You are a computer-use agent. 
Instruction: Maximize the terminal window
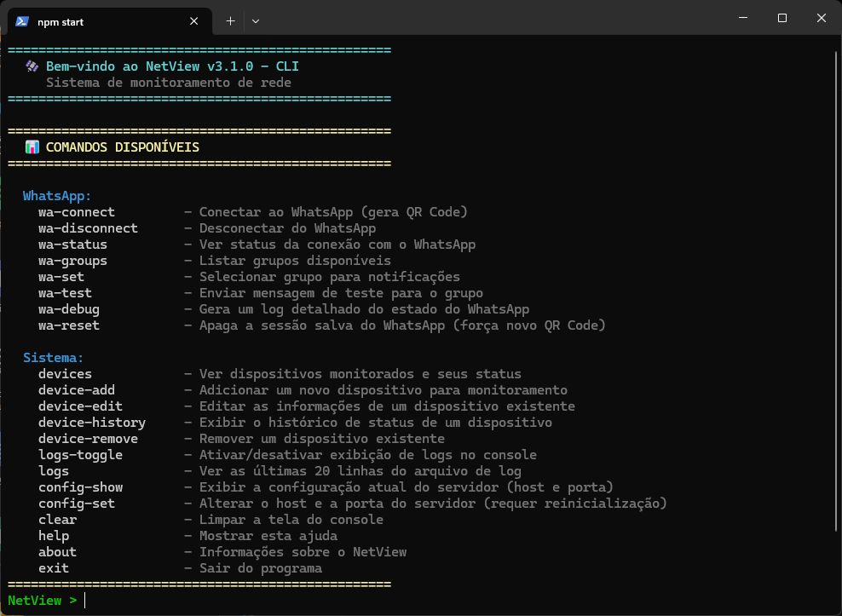pyautogui.click(x=781, y=18)
